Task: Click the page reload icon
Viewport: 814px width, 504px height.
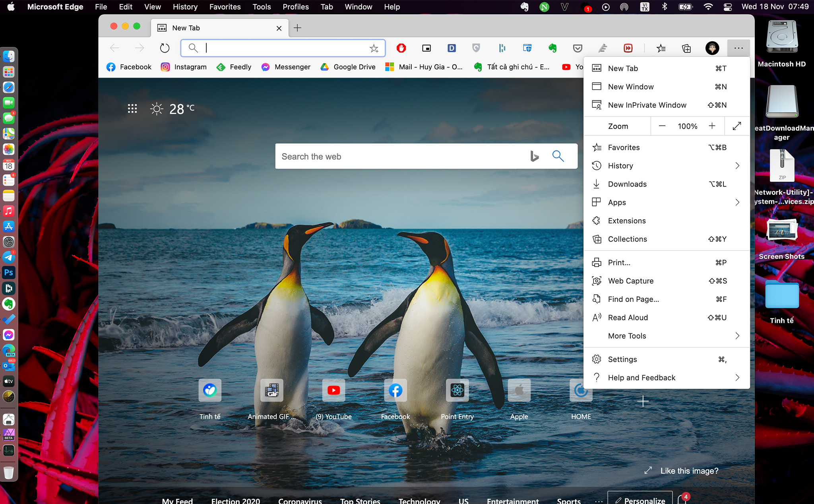Action: [165, 48]
